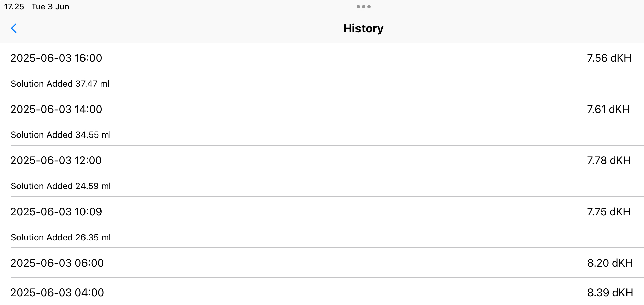Screen dimensions: 644x305
Task: Select the 8.39 dKH reading
Action: (610, 293)
